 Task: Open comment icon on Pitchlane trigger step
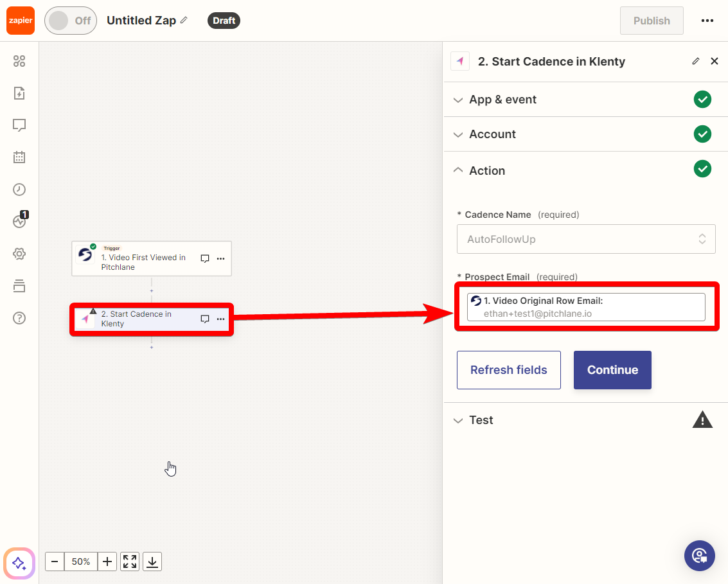pyautogui.click(x=205, y=258)
